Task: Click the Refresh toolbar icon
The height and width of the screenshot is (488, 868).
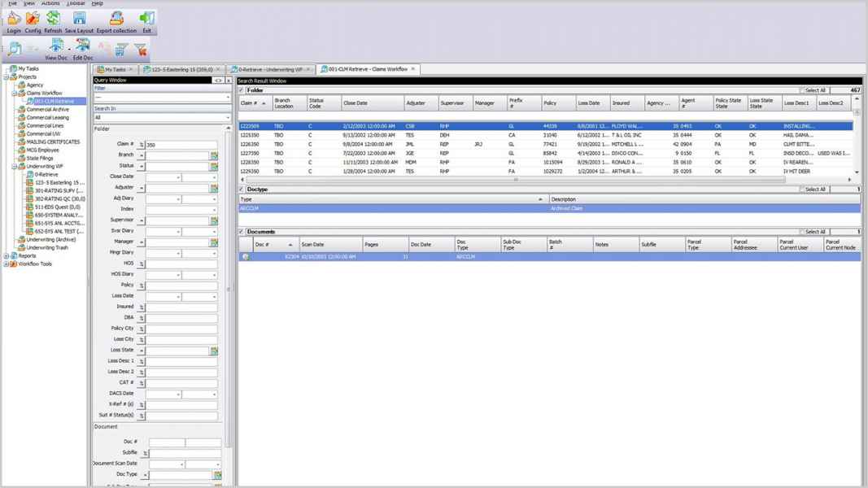Action: (x=53, y=20)
